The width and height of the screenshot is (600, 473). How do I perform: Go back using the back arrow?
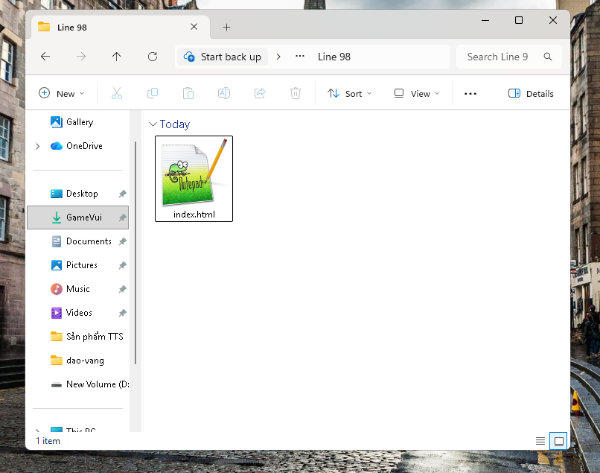tap(46, 57)
